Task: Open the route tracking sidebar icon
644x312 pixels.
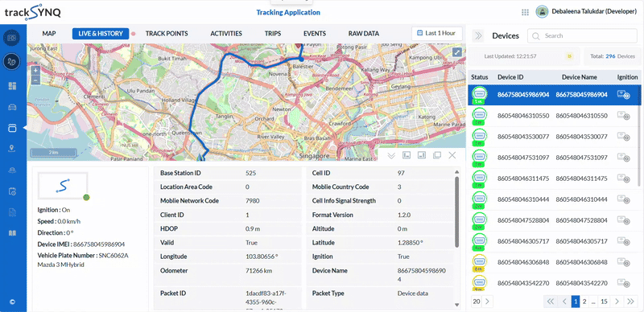Action: [x=12, y=62]
